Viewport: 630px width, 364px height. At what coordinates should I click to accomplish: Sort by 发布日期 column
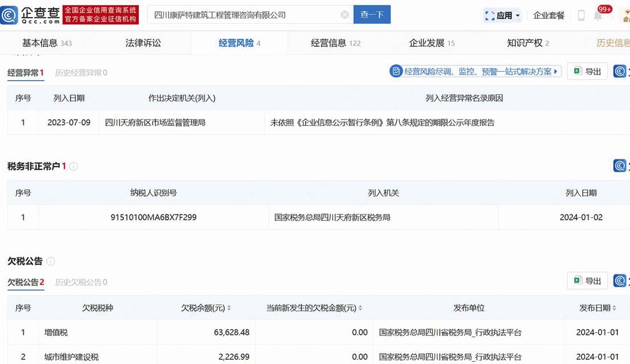click(614, 308)
